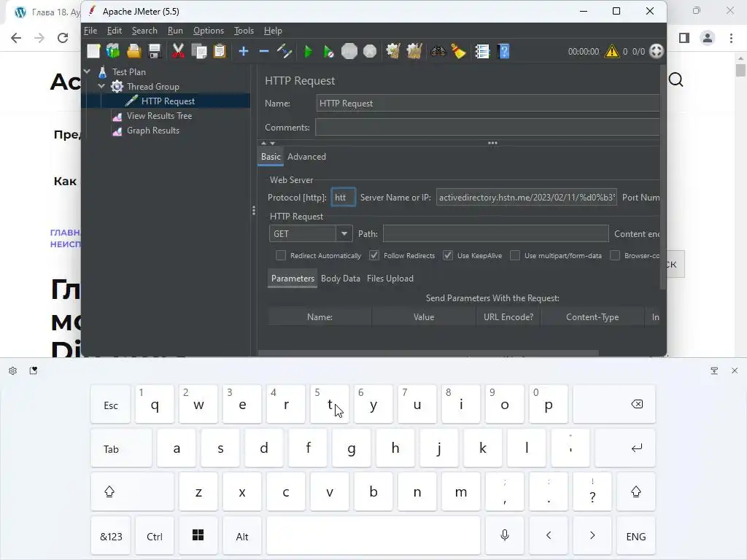
Task: Collapse the Test Plan tree node
Action: [x=88, y=71]
